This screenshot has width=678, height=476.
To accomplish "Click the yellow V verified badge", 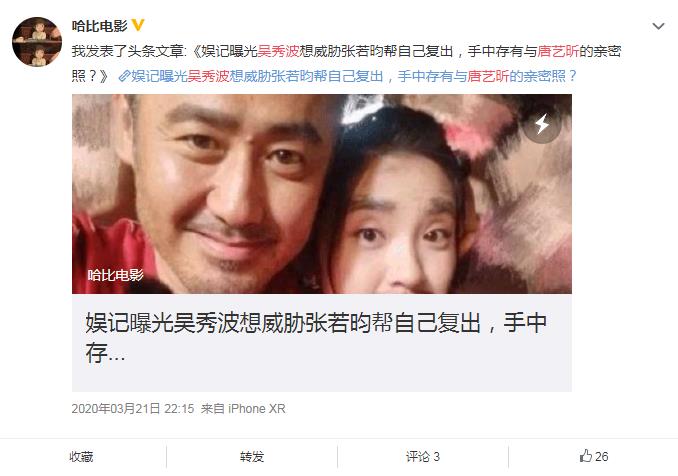I will [x=138, y=26].
